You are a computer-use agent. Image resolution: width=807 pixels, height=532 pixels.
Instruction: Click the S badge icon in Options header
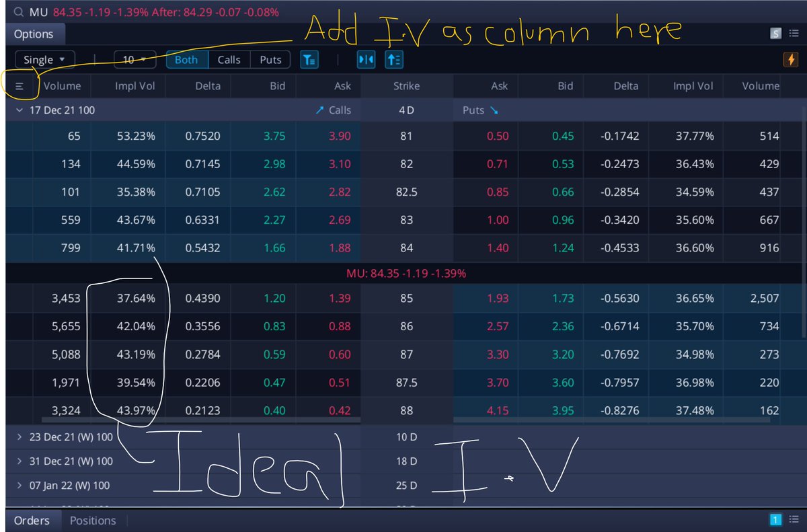[775, 34]
